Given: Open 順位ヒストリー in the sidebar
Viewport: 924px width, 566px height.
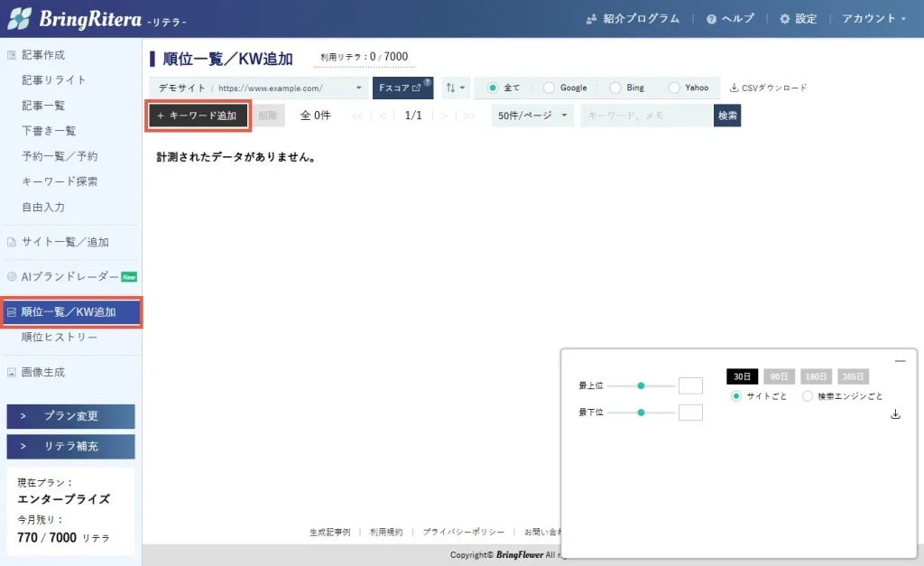Looking at the screenshot, I should click(x=60, y=338).
